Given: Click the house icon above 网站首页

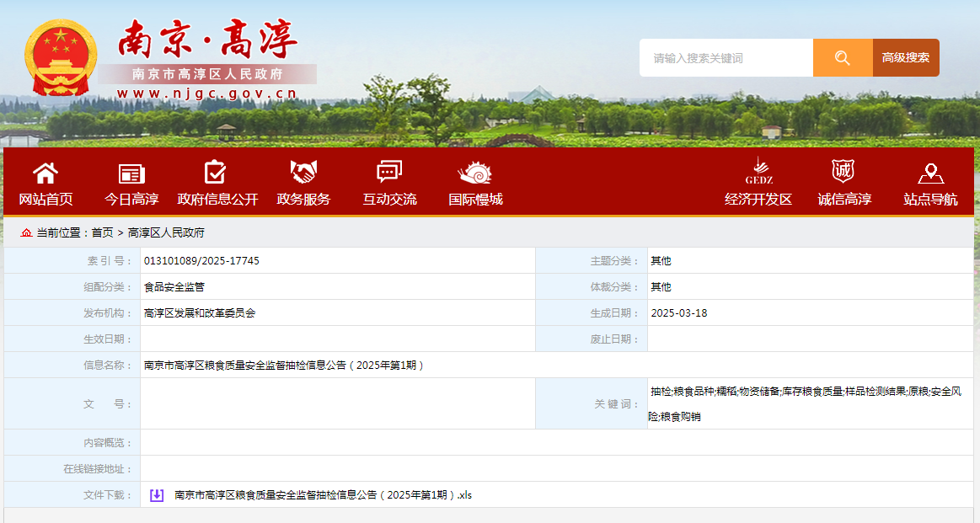Looking at the screenshot, I should (46, 173).
